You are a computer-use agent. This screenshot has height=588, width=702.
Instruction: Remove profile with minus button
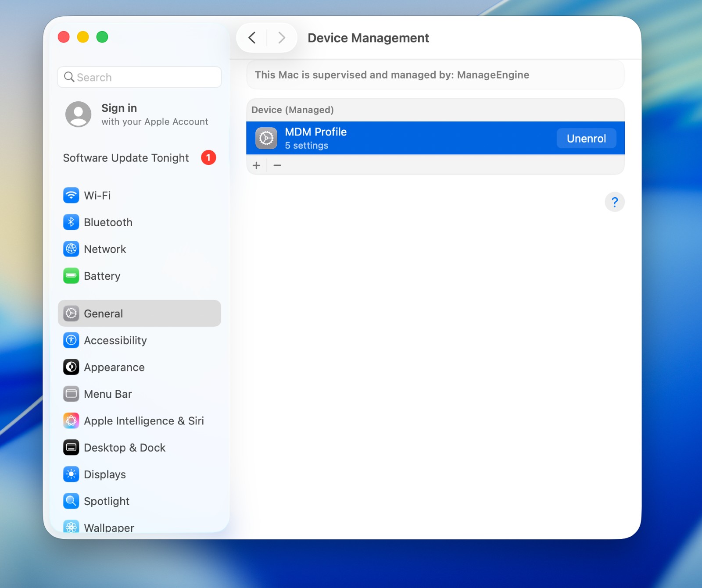point(277,165)
